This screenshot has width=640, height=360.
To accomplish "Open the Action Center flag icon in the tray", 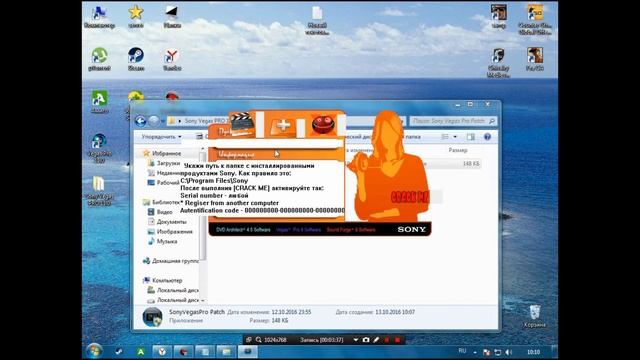I will (x=486, y=352).
